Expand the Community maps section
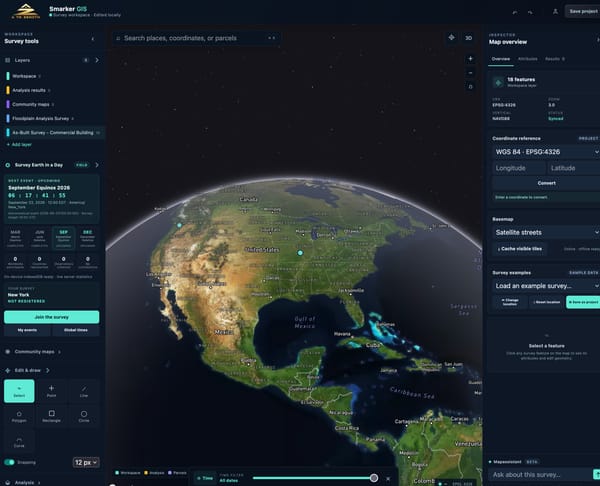Viewport: 600px width, 486px height. tap(34, 351)
